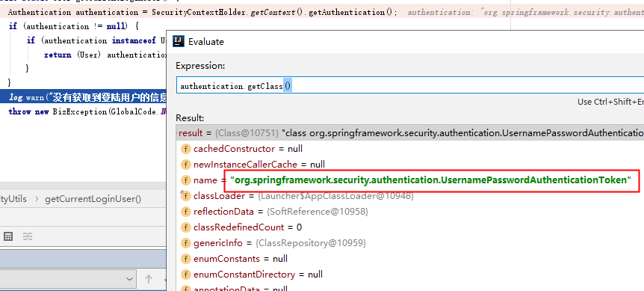Click field icon of genericInfo row
Screen dimensions: 644x291
(185, 243)
